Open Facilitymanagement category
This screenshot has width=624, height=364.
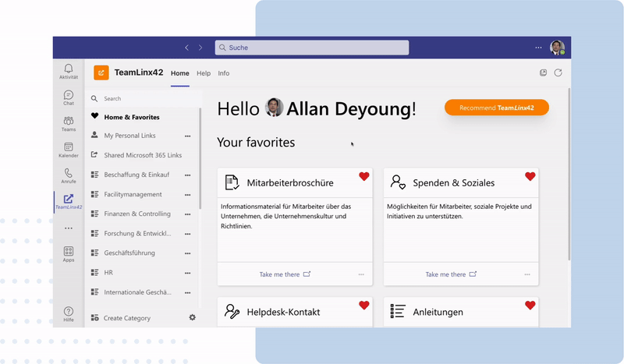[133, 195]
